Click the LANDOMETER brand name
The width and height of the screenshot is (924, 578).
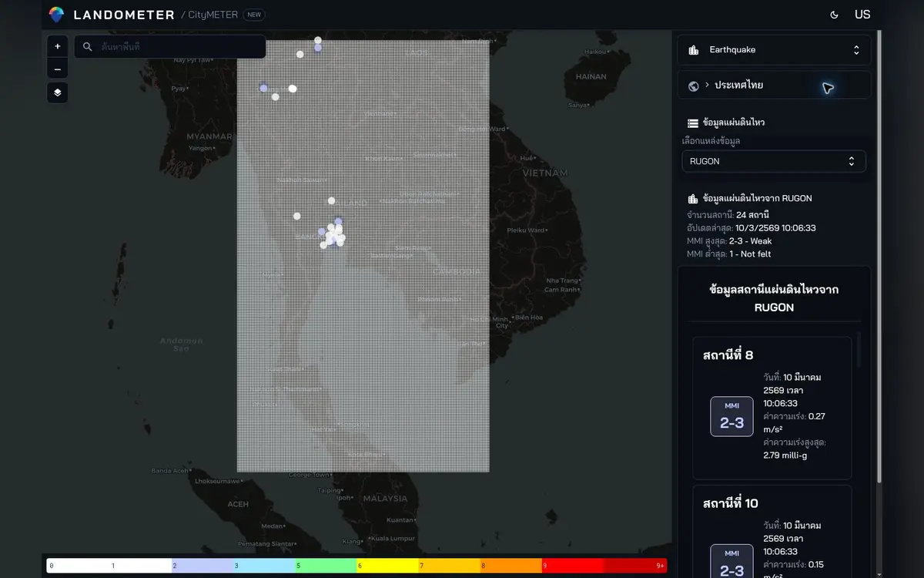[x=124, y=15]
